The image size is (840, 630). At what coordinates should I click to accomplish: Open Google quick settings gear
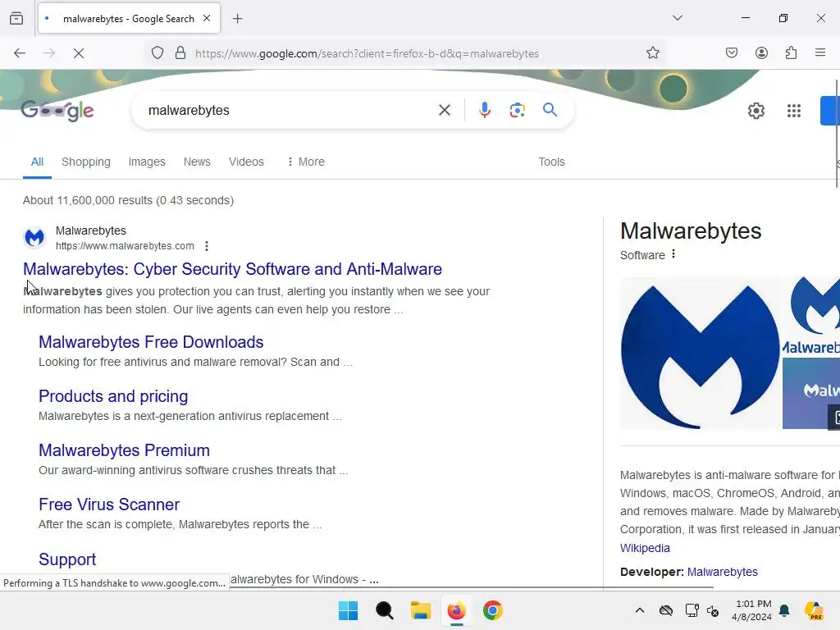click(x=756, y=111)
